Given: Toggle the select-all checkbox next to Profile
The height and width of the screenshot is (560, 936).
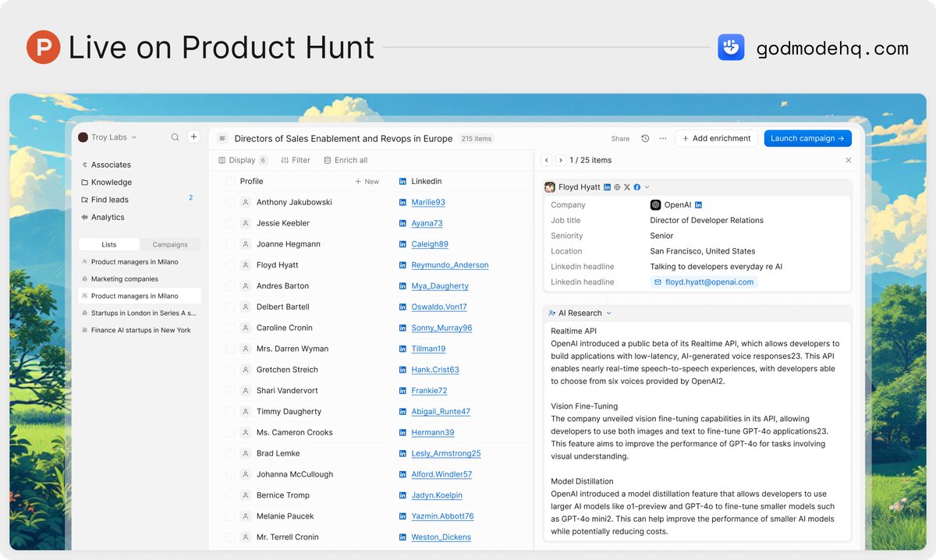Looking at the screenshot, I should 230,181.
